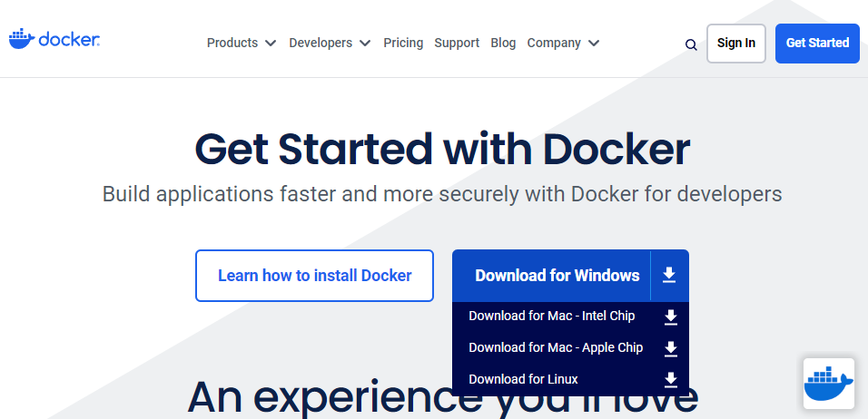Click Learn how to install Docker
This screenshot has width=868, height=419.
tap(314, 276)
